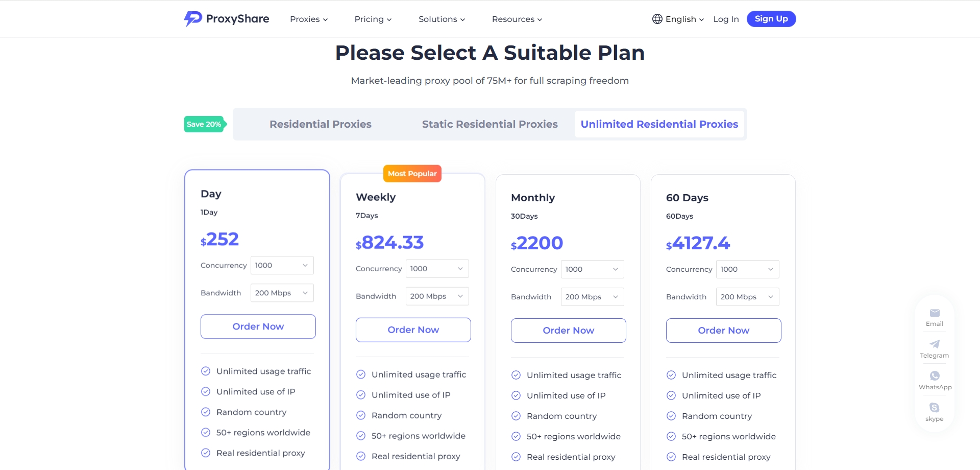Expand the Proxies navigation menu
Image resolution: width=980 pixels, height=470 pixels.
[308, 19]
